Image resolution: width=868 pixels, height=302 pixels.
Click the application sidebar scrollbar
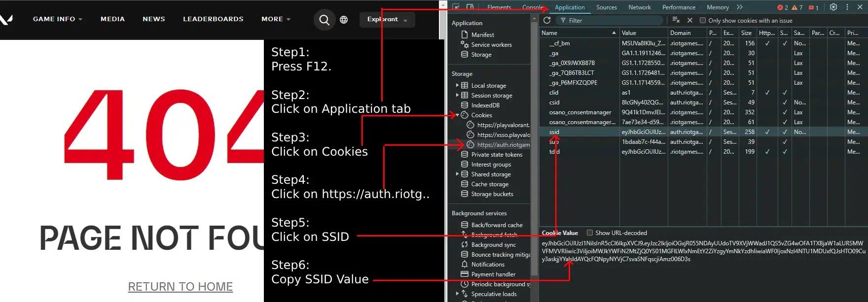pyautogui.click(x=534, y=148)
